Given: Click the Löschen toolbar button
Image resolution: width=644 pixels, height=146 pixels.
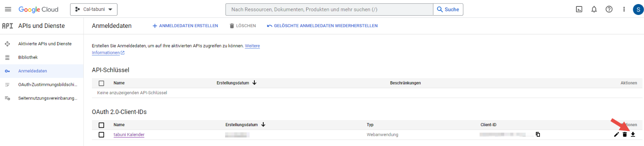Looking at the screenshot, I should click(x=243, y=26).
